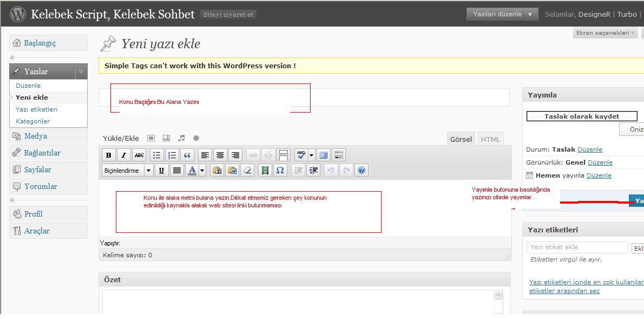Viewport: 644px width, 319px height.
Task: Add a video via Yükle/Ekle
Action: point(166,138)
